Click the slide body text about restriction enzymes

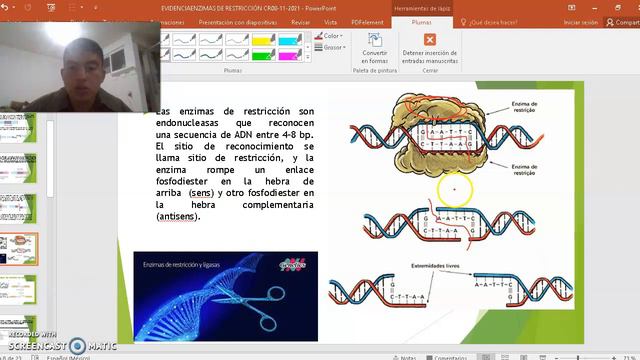click(x=235, y=164)
